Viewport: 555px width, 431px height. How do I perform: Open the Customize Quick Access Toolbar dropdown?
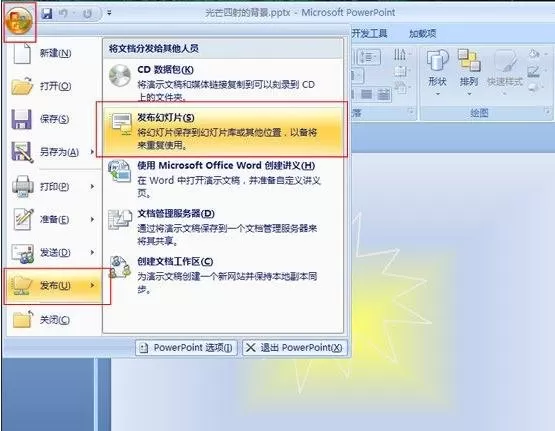point(109,13)
